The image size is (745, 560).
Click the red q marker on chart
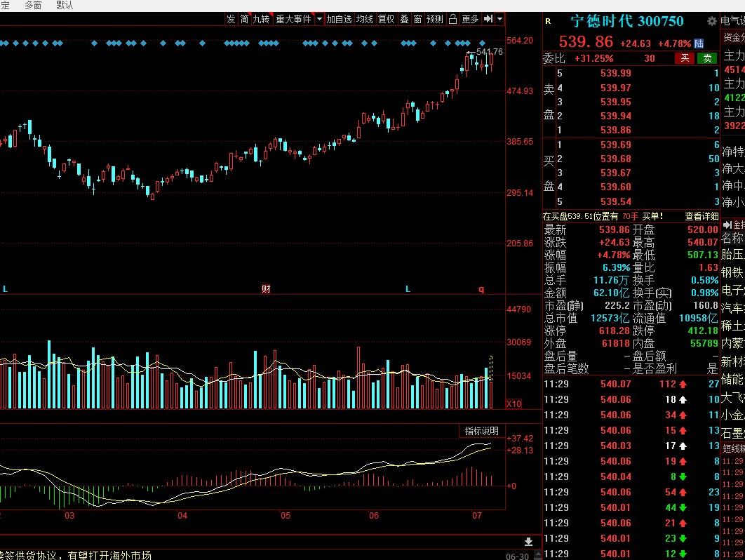point(481,289)
